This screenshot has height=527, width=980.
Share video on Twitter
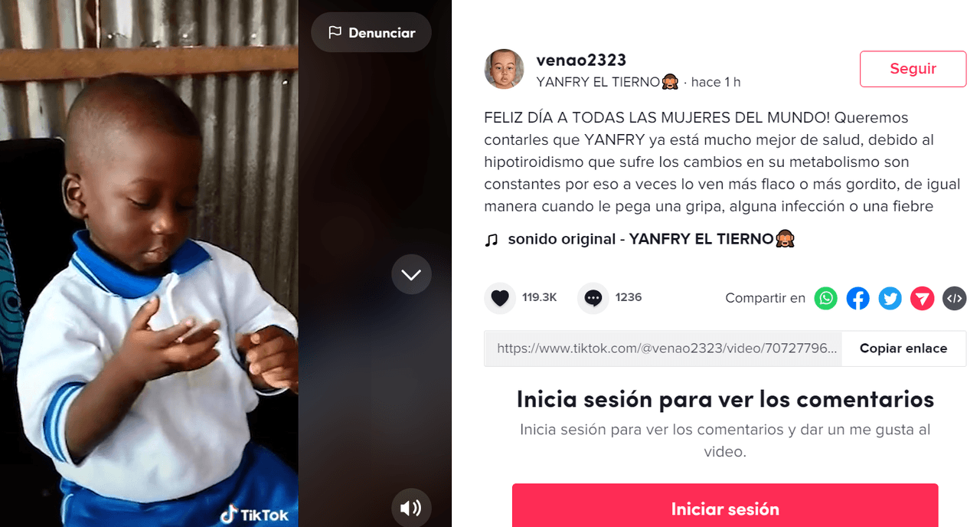(890, 298)
